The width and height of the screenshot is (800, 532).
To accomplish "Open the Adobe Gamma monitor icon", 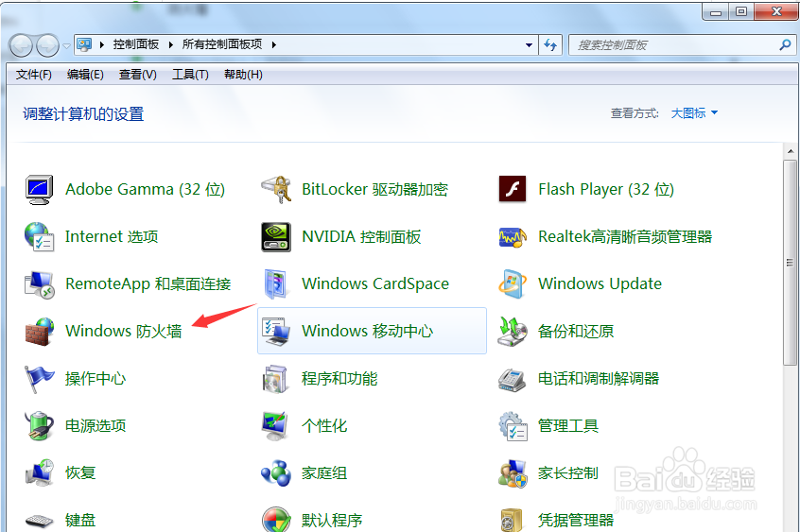I will coord(40,189).
